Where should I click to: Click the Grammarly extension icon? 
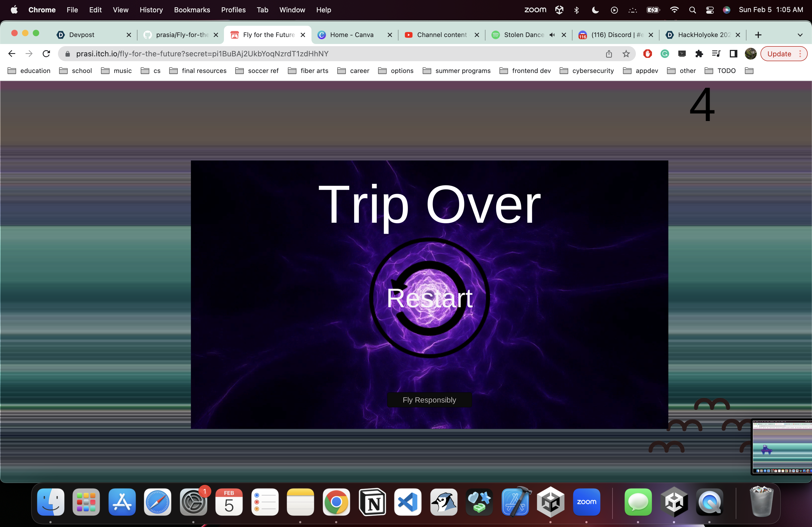click(665, 54)
